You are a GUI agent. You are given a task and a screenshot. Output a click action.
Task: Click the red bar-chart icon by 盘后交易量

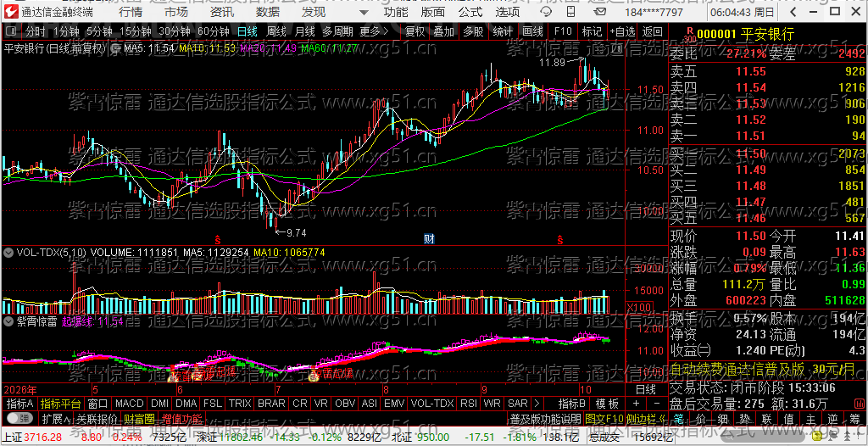[861, 403]
